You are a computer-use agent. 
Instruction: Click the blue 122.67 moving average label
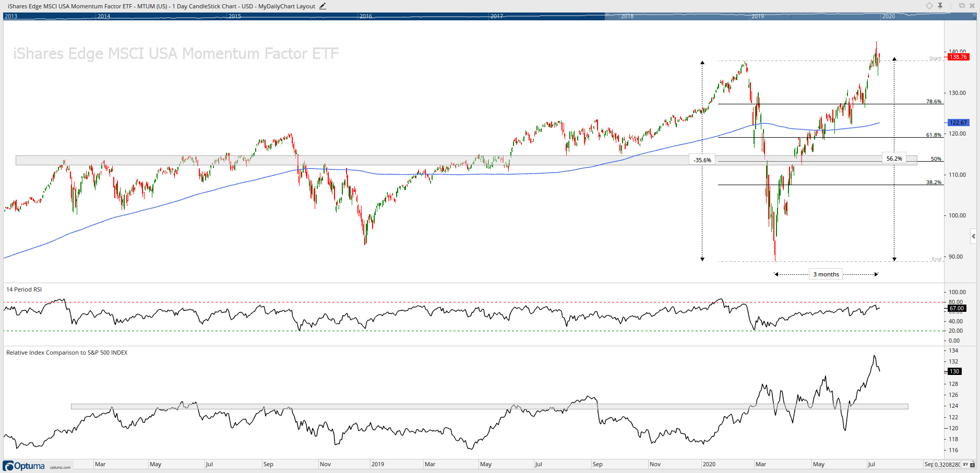tap(958, 123)
